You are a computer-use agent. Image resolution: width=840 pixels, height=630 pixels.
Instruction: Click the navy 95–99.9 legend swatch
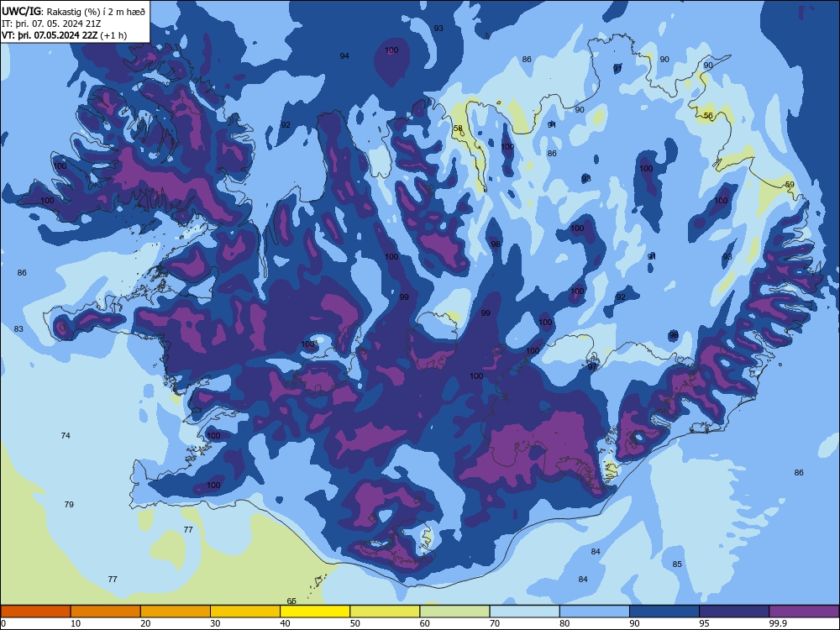coord(734,612)
